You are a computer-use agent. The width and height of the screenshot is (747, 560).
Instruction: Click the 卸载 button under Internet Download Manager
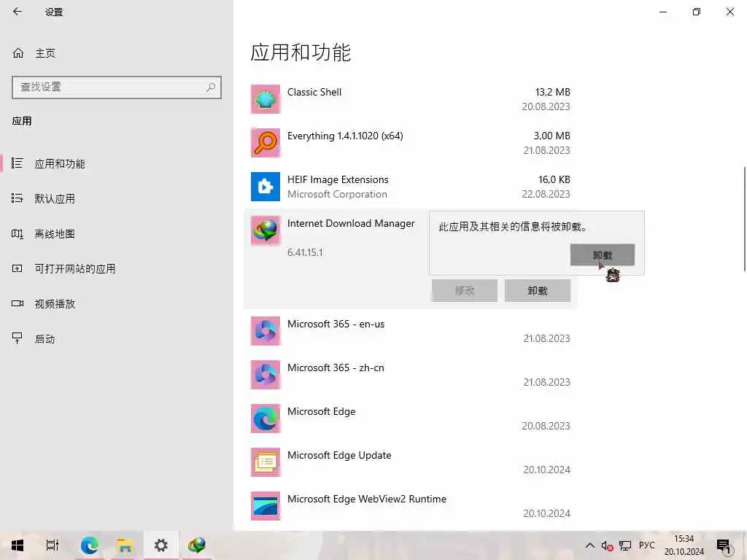click(538, 290)
